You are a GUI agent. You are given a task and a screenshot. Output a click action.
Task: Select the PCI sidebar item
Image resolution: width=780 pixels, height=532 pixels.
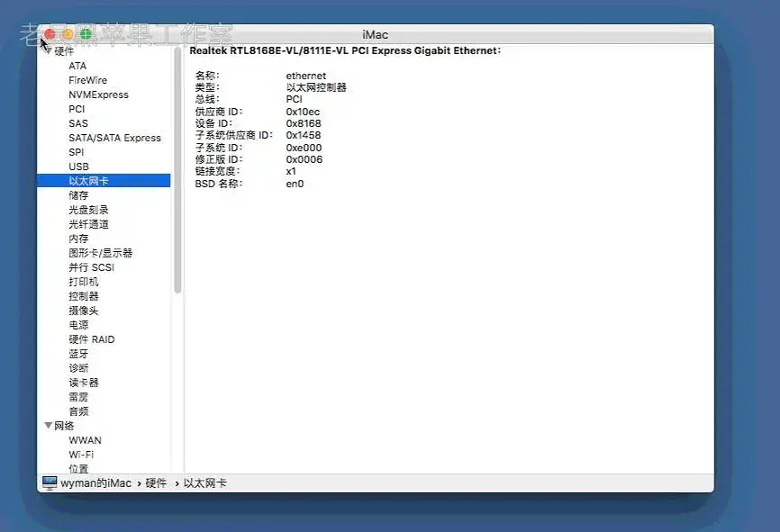tap(77, 109)
